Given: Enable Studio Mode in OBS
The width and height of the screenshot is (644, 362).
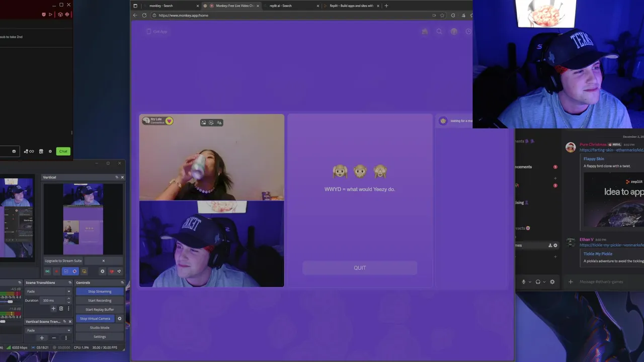Looking at the screenshot, I should coord(100,327).
